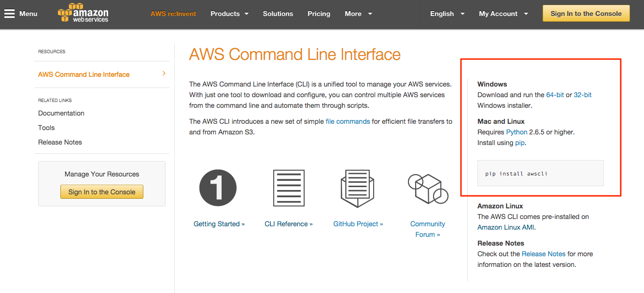This screenshot has height=293, width=644.
Task: Open the Pricing nav item
Action: [319, 14]
